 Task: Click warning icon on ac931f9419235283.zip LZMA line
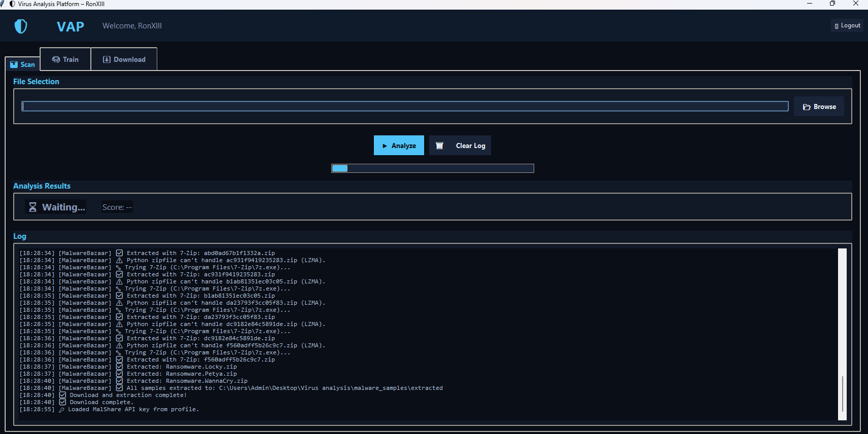coord(119,260)
